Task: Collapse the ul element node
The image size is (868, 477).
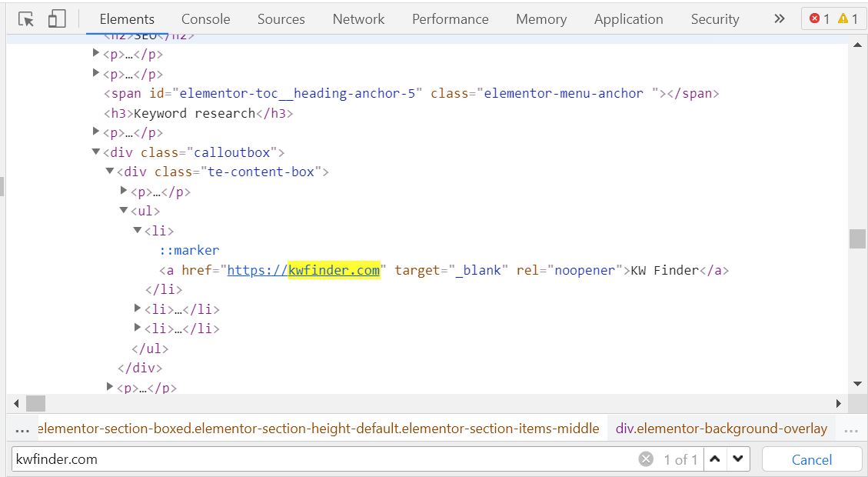Action: (124, 210)
